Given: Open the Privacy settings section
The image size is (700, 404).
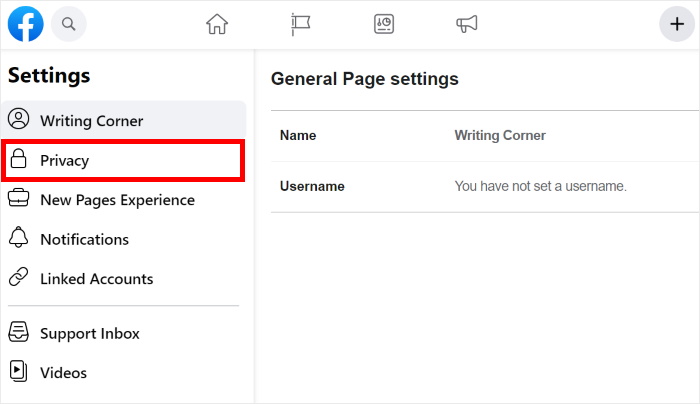Looking at the screenshot, I should click(x=65, y=160).
